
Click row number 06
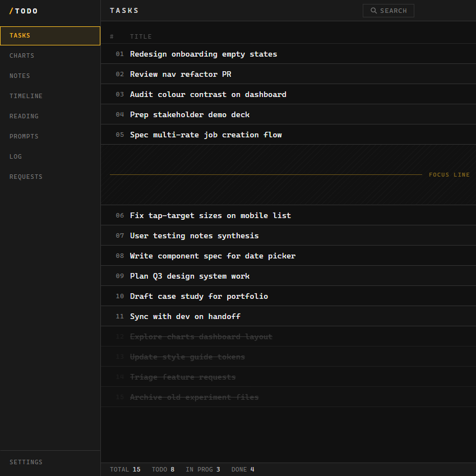tap(119, 215)
